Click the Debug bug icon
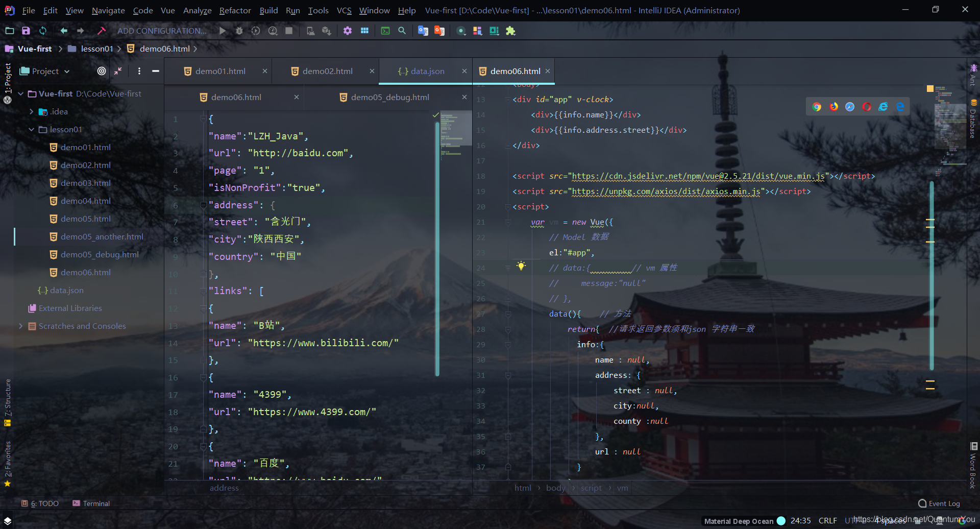 pyautogui.click(x=239, y=31)
